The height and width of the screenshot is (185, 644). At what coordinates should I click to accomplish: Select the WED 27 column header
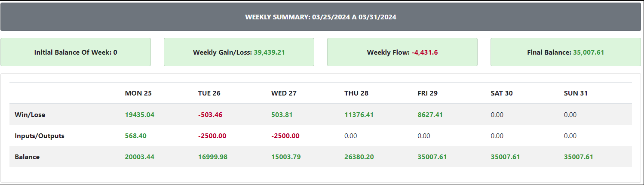pos(284,93)
